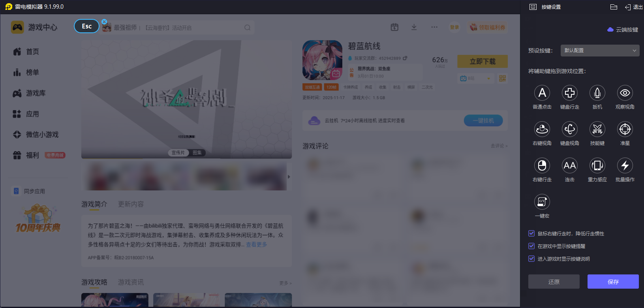Switch to the 更新内容 tab
This screenshot has height=308, width=644.
click(x=131, y=204)
